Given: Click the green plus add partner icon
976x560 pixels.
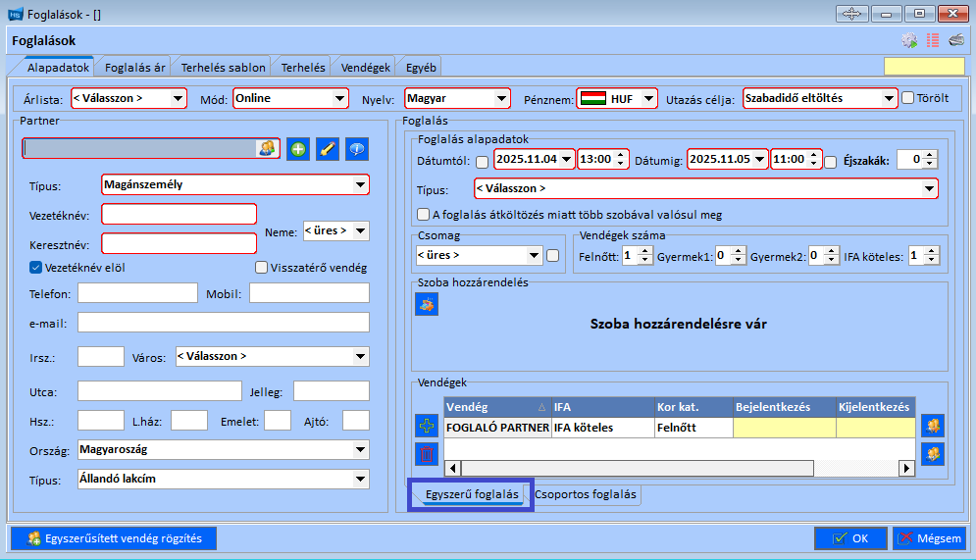Looking at the screenshot, I should (x=298, y=149).
